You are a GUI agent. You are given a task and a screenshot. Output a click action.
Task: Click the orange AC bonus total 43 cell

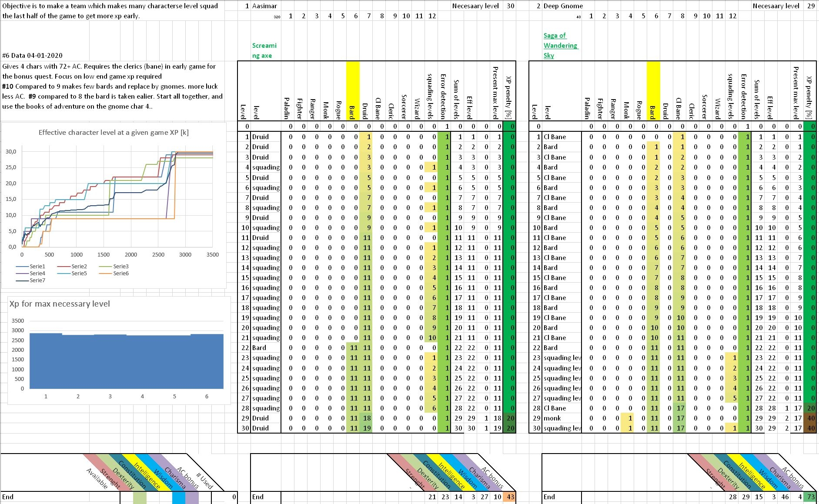click(509, 497)
